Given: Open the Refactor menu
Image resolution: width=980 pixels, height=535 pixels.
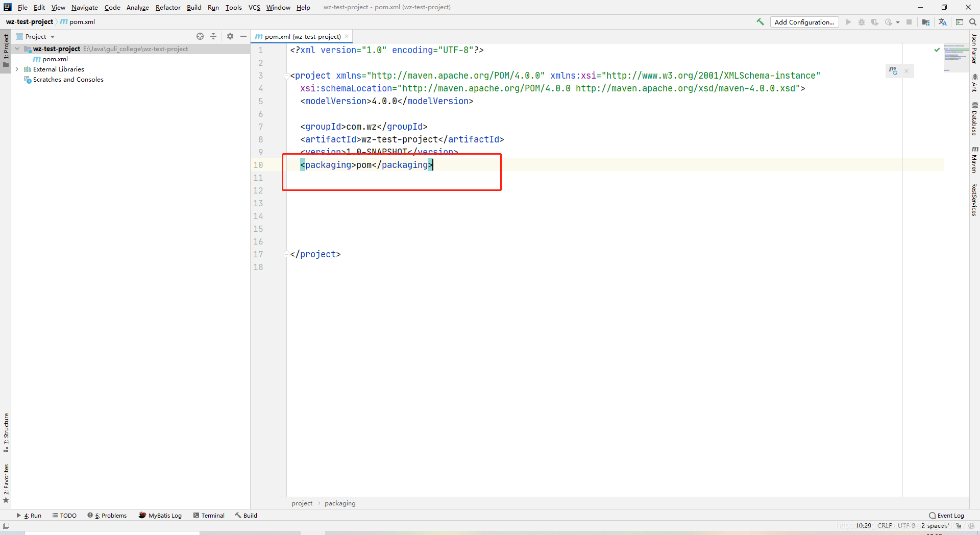Looking at the screenshot, I should 168,7.
